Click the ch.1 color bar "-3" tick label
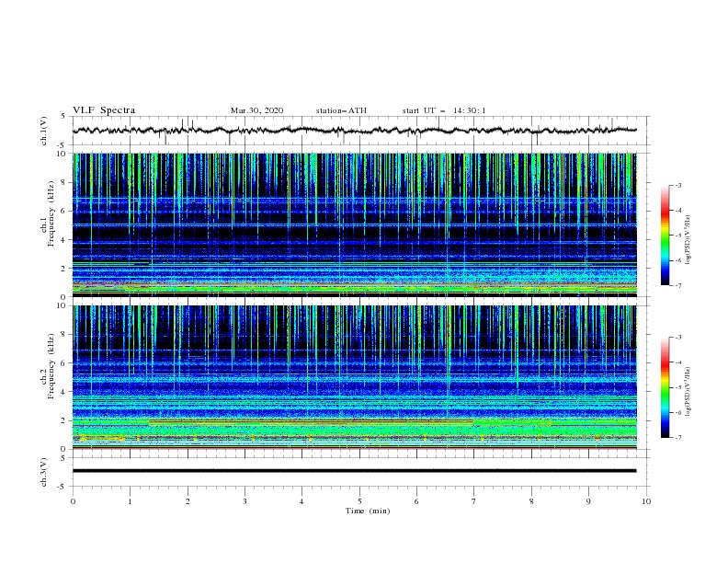 (x=678, y=185)
